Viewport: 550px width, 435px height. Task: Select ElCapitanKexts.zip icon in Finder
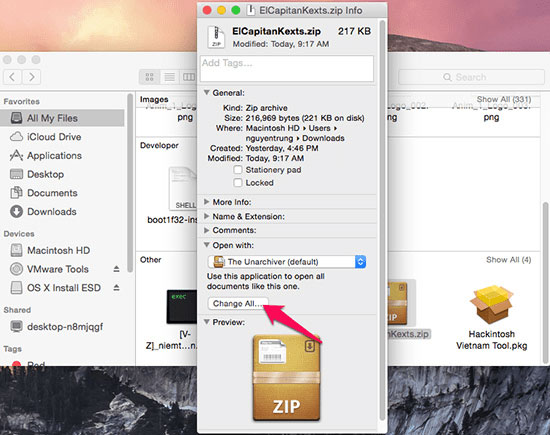397,303
